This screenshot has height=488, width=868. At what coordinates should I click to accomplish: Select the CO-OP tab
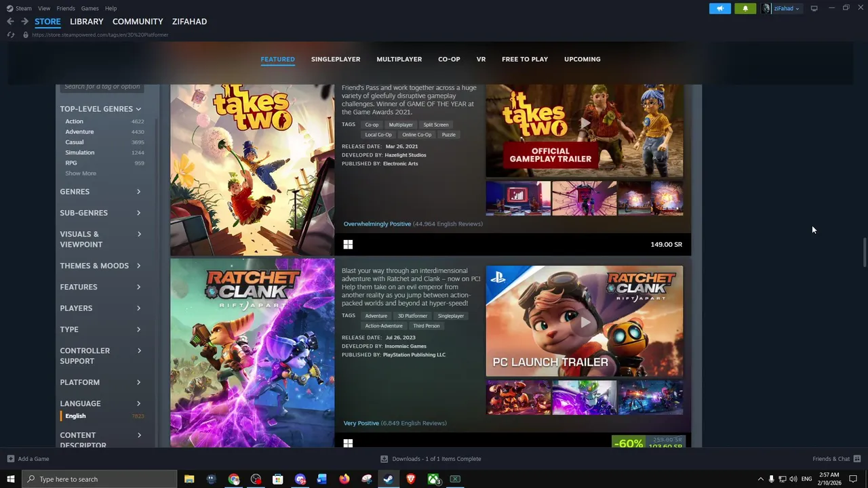click(x=449, y=59)
